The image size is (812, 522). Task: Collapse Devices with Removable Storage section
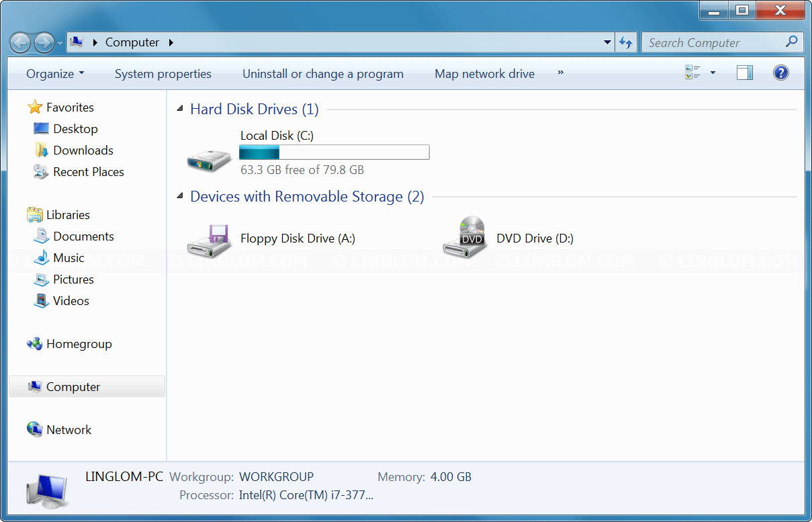179,195
